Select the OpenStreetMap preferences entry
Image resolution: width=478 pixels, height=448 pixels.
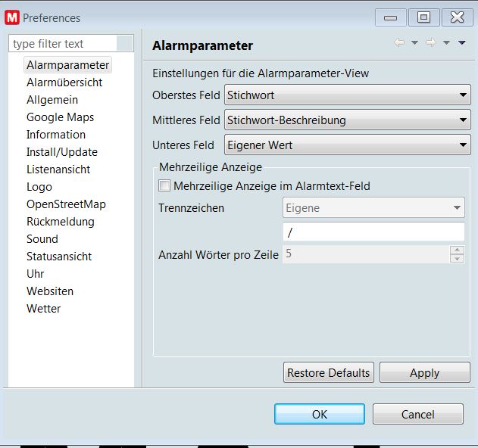66,204
